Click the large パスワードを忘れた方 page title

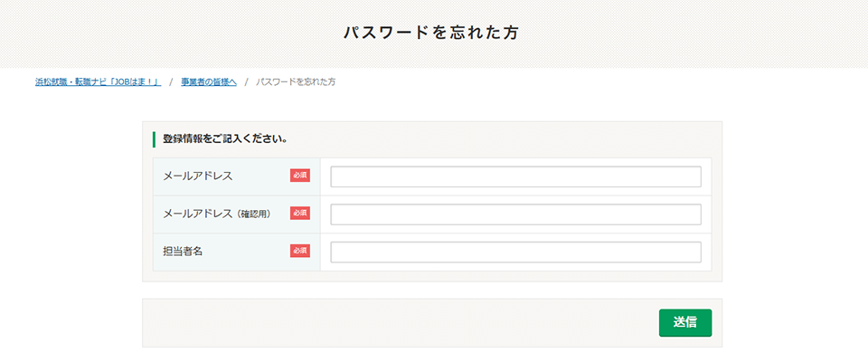point(431,33)
